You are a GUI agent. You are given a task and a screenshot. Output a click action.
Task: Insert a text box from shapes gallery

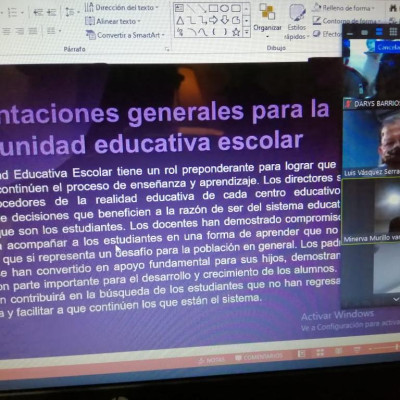tap(179, 8)
